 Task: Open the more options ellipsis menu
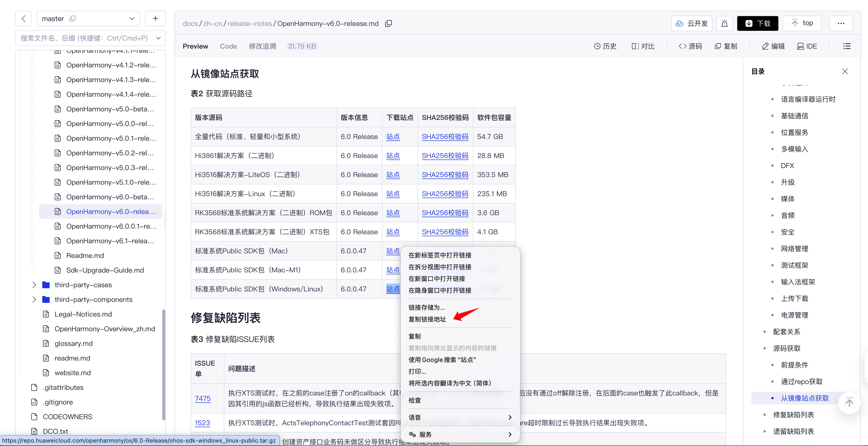pyautogui.click(x=841, y=23)
